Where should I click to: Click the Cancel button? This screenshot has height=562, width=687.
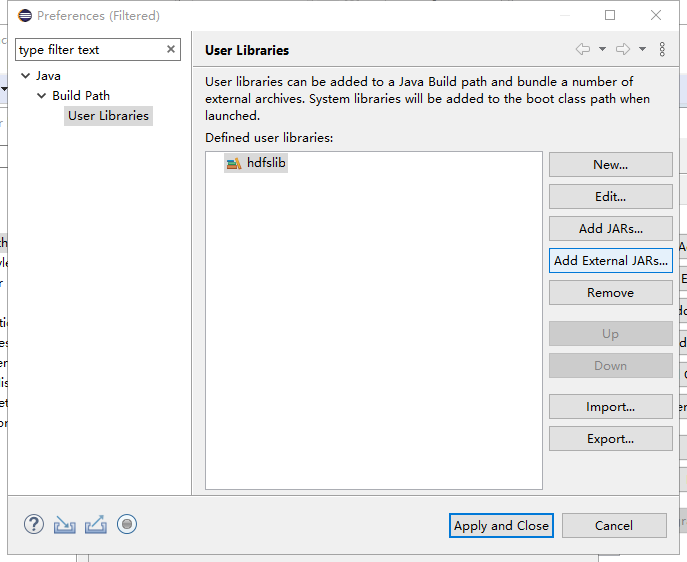coord(614,526)
